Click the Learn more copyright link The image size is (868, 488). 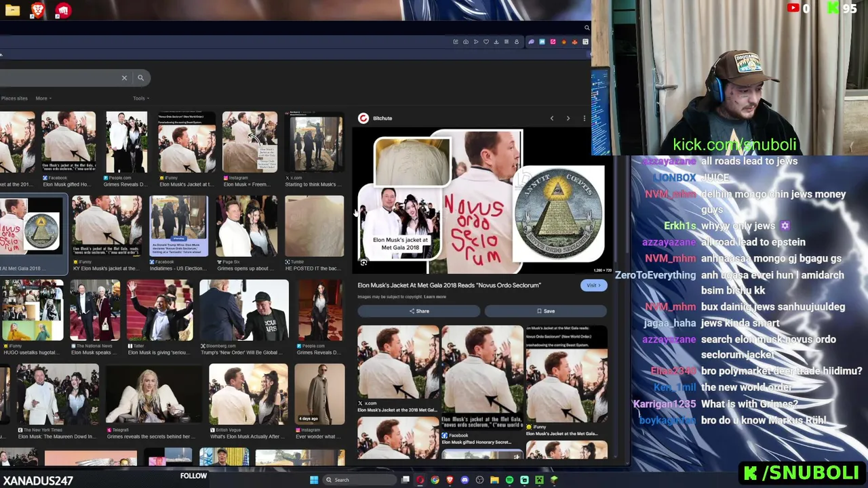pos(435,297)
